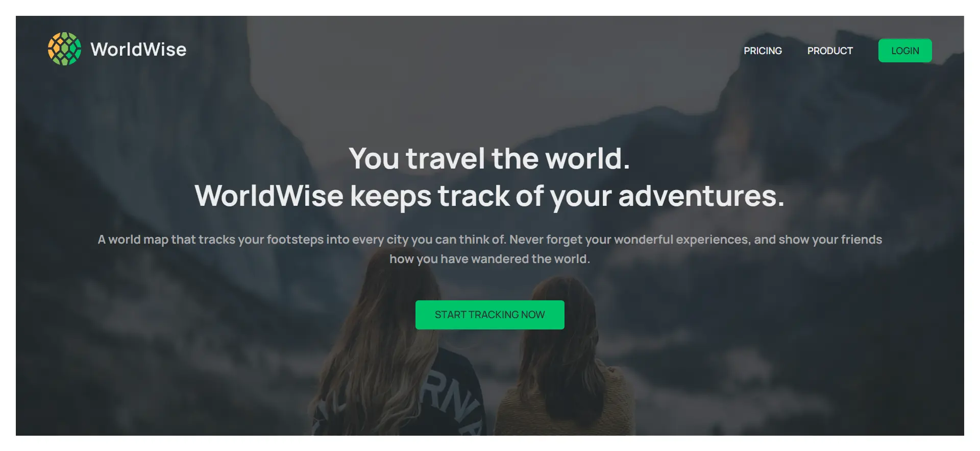Click the word "friends" in the description
This screenshot has width=980, height=451.
(862, 240)
